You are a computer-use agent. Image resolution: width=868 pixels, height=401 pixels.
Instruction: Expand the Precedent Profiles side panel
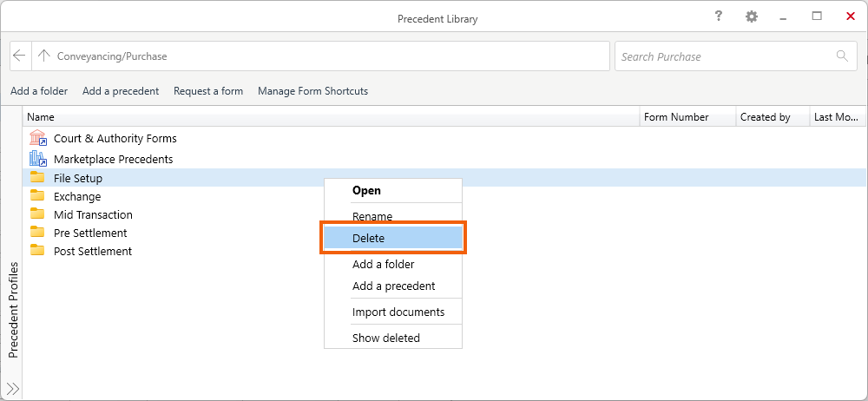13,388
